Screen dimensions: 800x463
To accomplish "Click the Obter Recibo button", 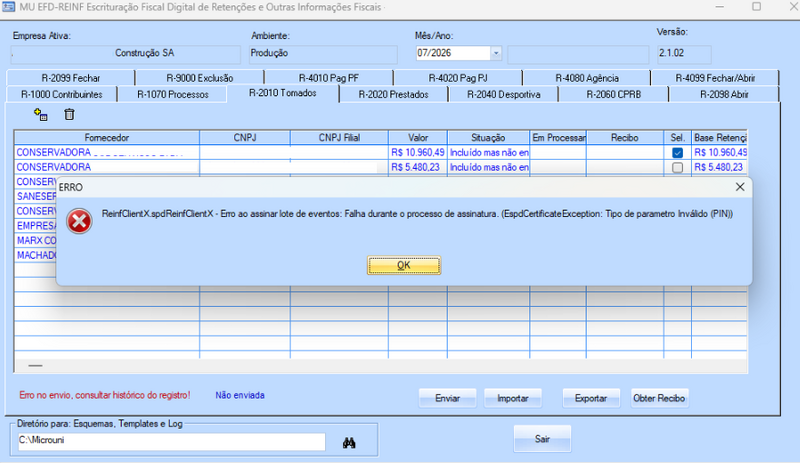I will coord(659,398).
